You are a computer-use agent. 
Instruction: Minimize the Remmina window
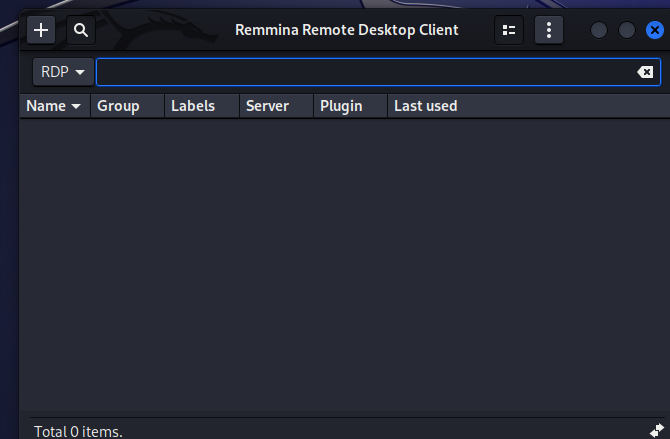(599, 30)
